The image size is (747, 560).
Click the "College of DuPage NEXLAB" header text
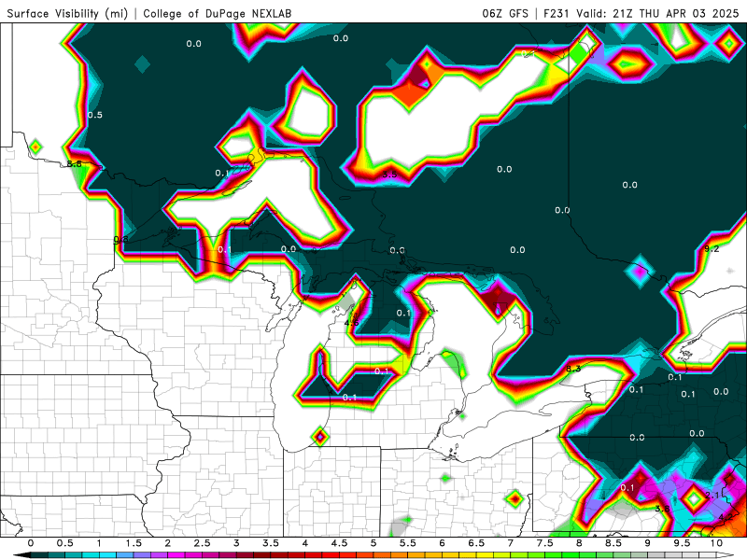(x=218, y=13)
